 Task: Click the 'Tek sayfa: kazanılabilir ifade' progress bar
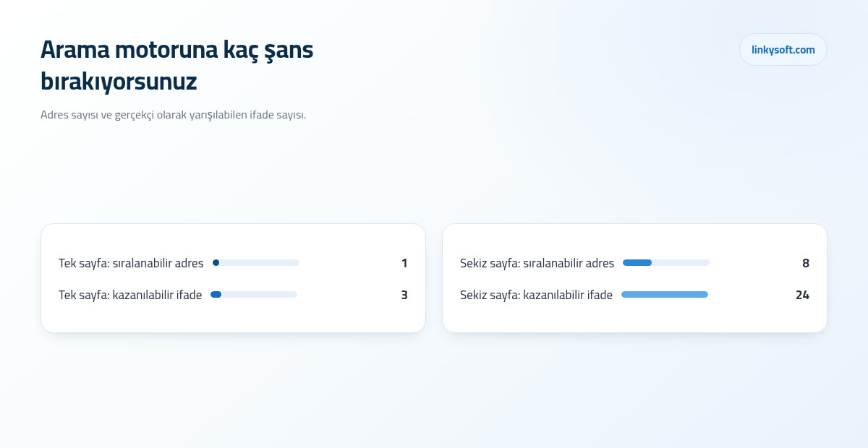(254, 295)
